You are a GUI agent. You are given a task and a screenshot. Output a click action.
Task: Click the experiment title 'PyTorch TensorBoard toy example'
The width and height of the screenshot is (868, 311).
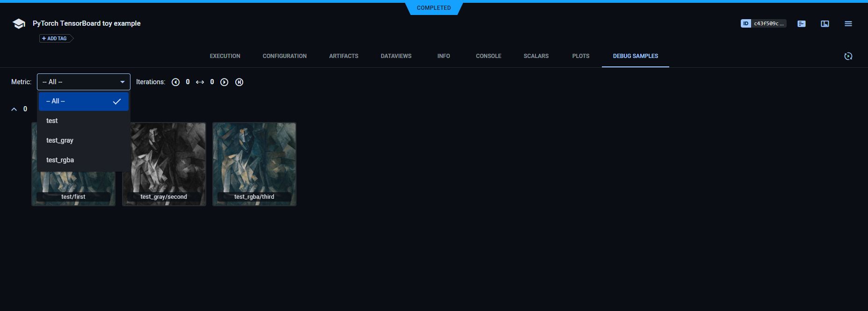pos(87,23)
